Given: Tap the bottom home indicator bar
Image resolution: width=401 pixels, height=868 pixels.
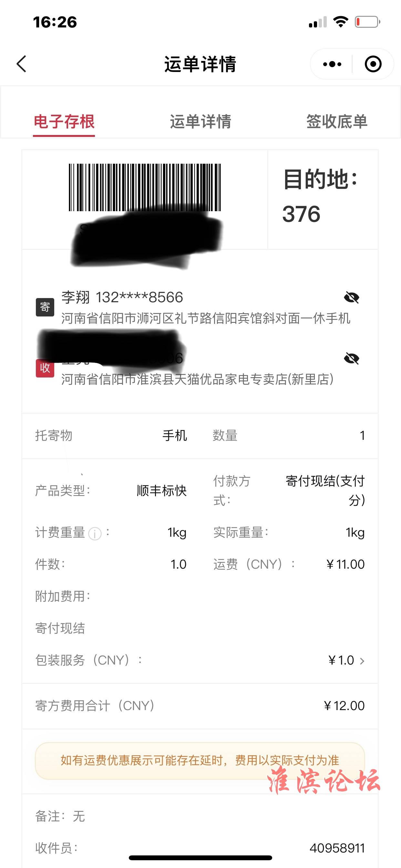Looking at the screenshot, I should tap(200, 858).
